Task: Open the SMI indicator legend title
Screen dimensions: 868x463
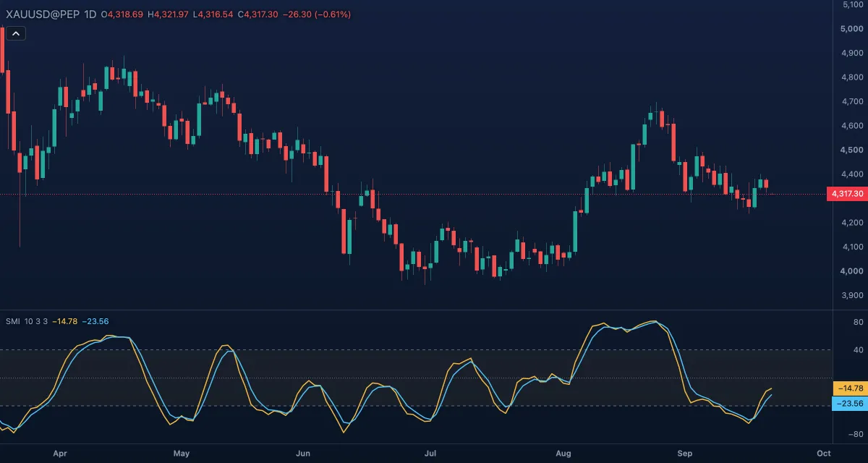Action: pyautogui.click(x=13, y=321)
